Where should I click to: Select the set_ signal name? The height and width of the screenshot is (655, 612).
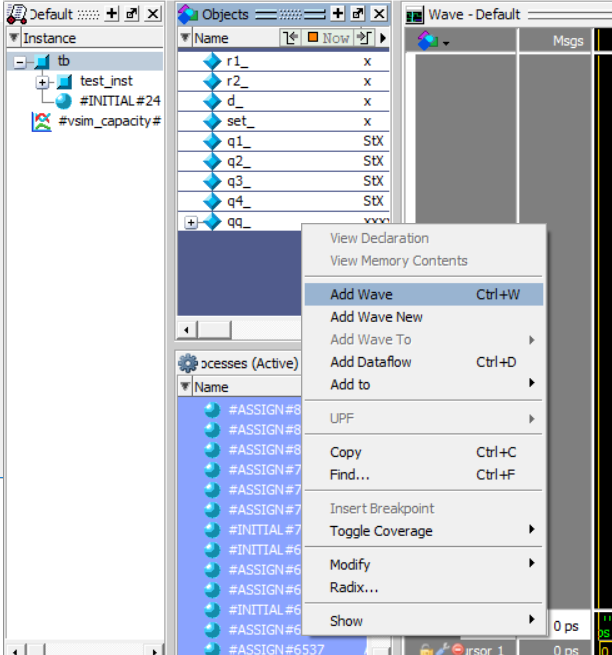(240, 121)
